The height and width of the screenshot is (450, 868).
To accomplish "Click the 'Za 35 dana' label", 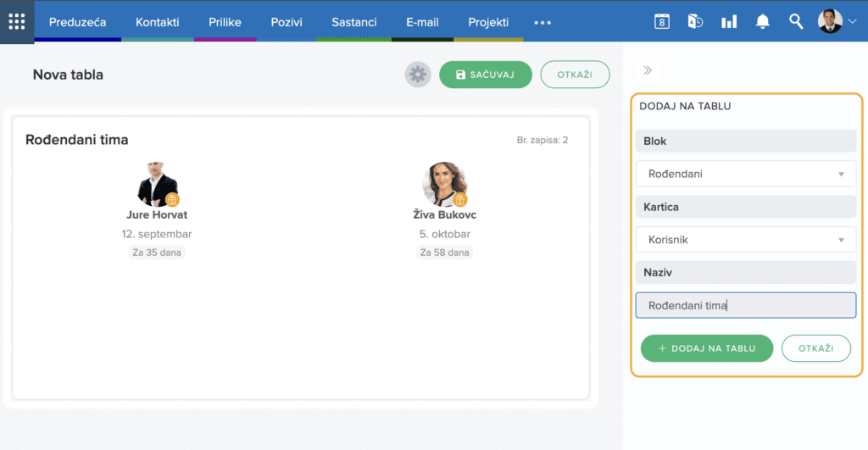I will [x=157, y=253].
